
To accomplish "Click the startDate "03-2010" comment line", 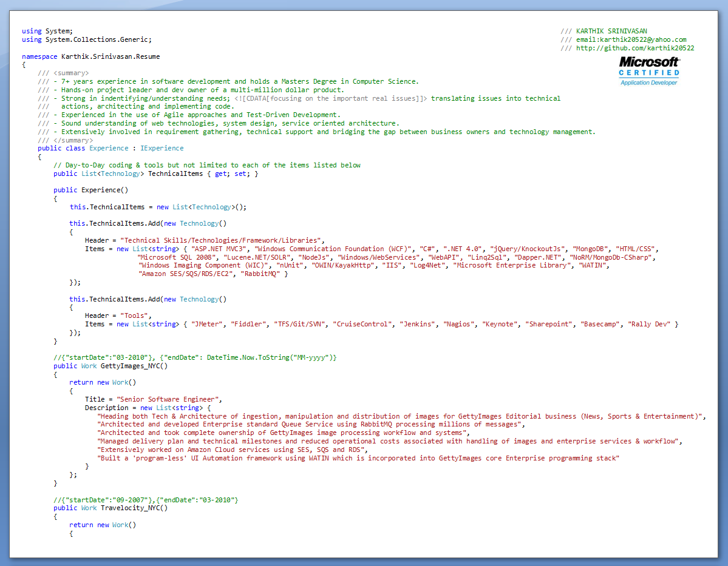I will [195, 357].
